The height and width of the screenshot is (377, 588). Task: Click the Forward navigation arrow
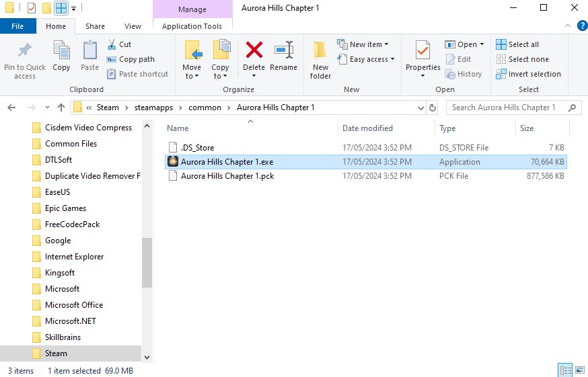pos(31,108)
